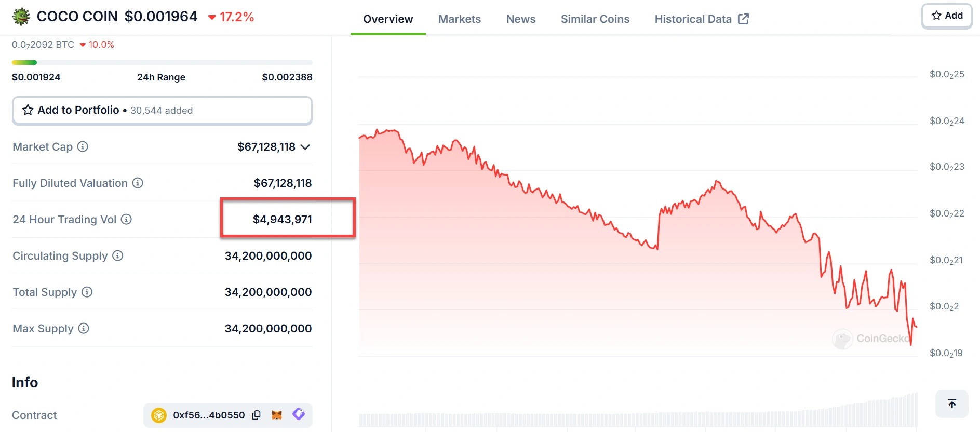Click the 24h Range progress bar
Screen dimensions: 980x432
click(162, 63)
